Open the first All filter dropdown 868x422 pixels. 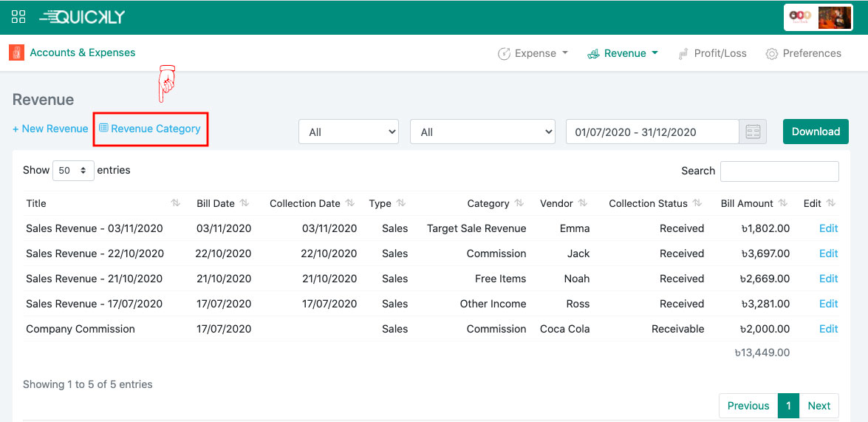pyautogui.click(x=349, y=132)
